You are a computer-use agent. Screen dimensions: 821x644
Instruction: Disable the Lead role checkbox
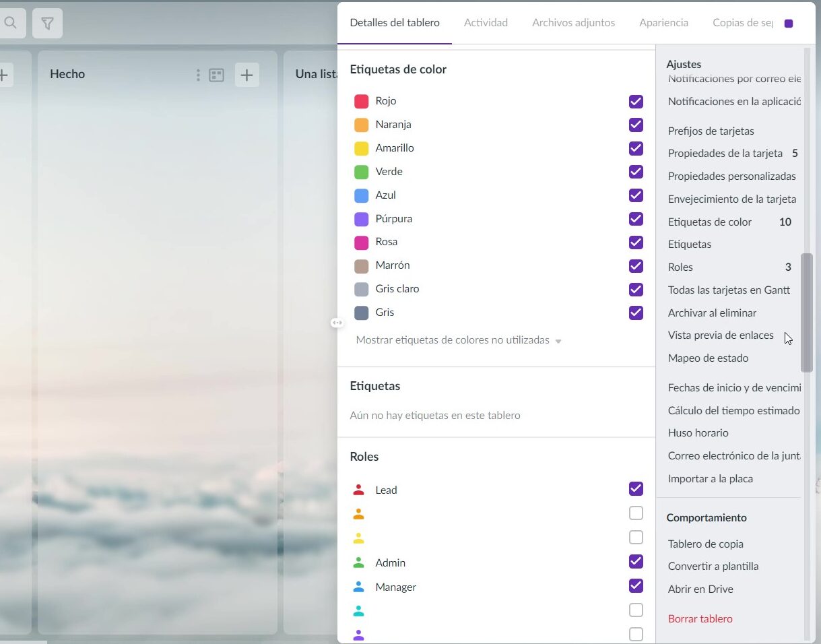[x=636, y=489]
